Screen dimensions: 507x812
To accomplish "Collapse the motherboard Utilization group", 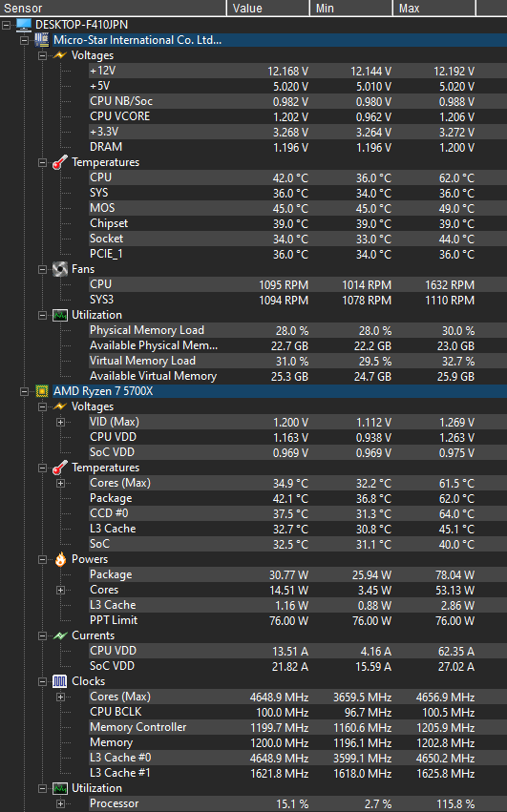I will click(x=43, y=316).
